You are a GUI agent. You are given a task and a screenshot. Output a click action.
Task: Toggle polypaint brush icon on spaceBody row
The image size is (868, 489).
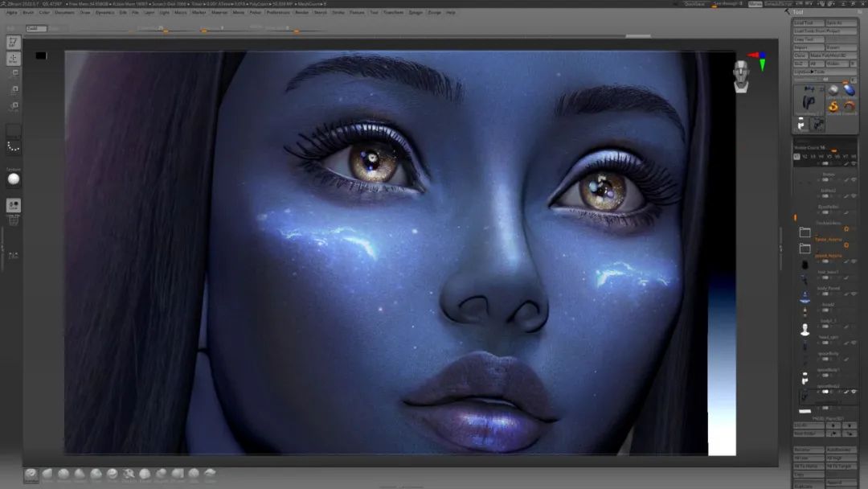(846, 359)
